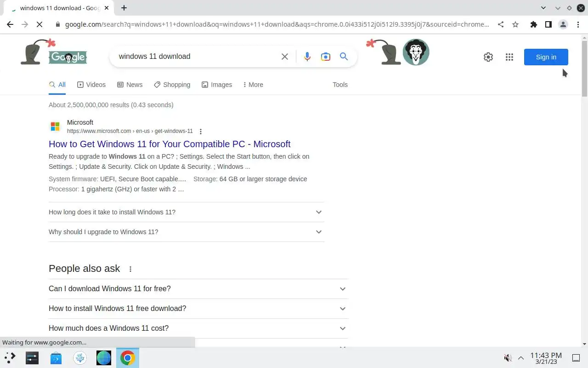Open the More search filters dropdown

point(253,85)
